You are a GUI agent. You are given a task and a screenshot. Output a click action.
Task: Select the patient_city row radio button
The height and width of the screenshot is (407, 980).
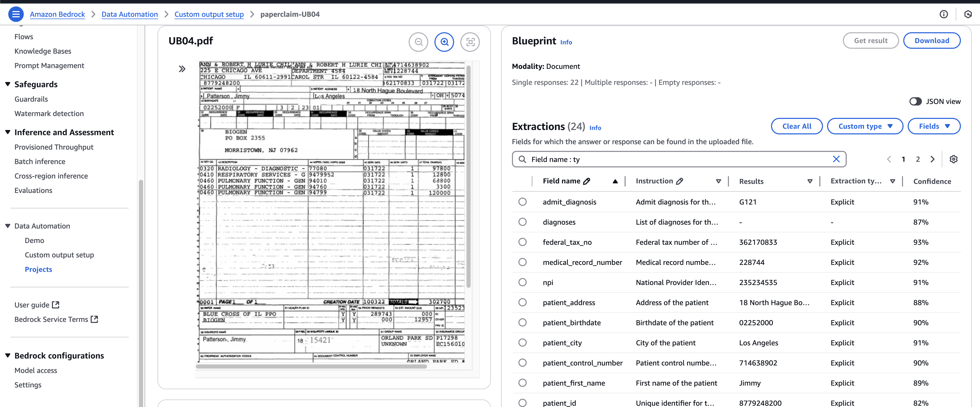pos(523,343)
